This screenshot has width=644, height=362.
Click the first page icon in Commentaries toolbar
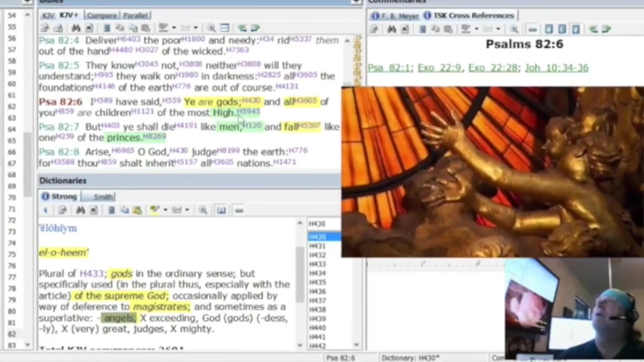(374, 29)
